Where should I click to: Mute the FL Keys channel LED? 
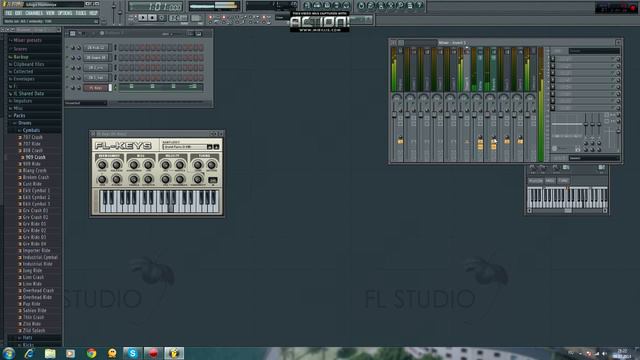coord(67,88)
